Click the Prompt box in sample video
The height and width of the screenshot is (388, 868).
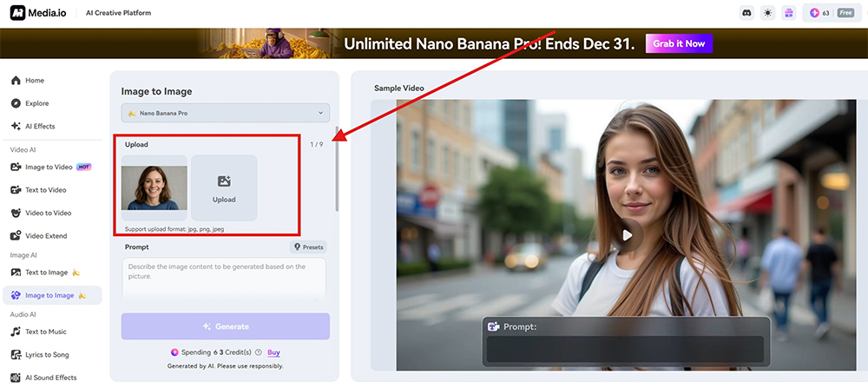point(626,342)
